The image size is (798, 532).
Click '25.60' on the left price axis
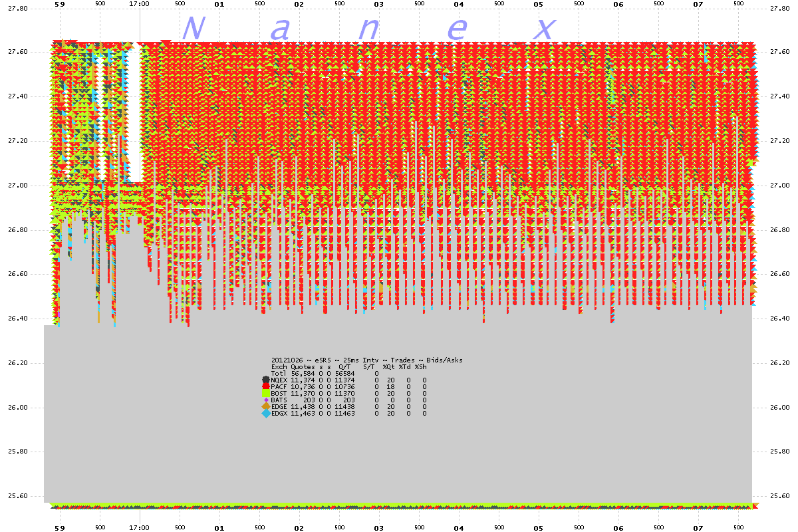(17, 496)
